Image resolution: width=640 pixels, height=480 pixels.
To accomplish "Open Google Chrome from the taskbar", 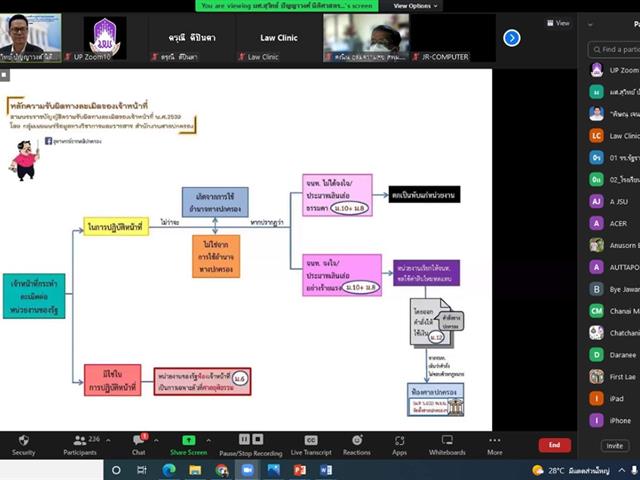I will [x=222, y=470].
